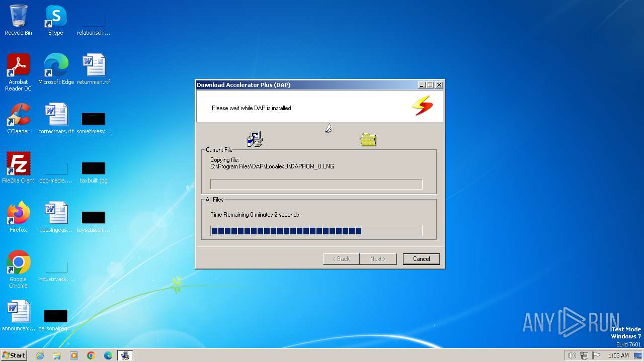Select the announcem document icon
The height and width of the screenshot is (362, 644).
(x=18, y=316)
